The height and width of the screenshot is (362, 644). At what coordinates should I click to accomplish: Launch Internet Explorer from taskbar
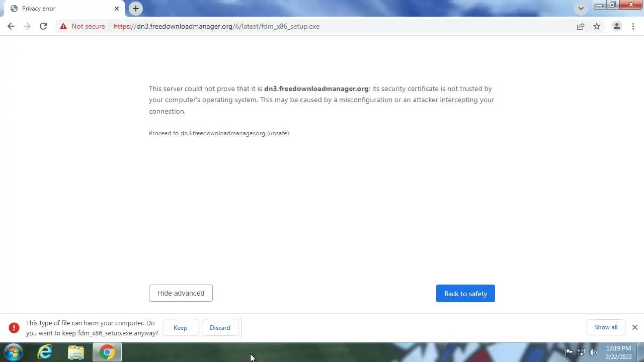pyautogui.click(x=45, y=352)
